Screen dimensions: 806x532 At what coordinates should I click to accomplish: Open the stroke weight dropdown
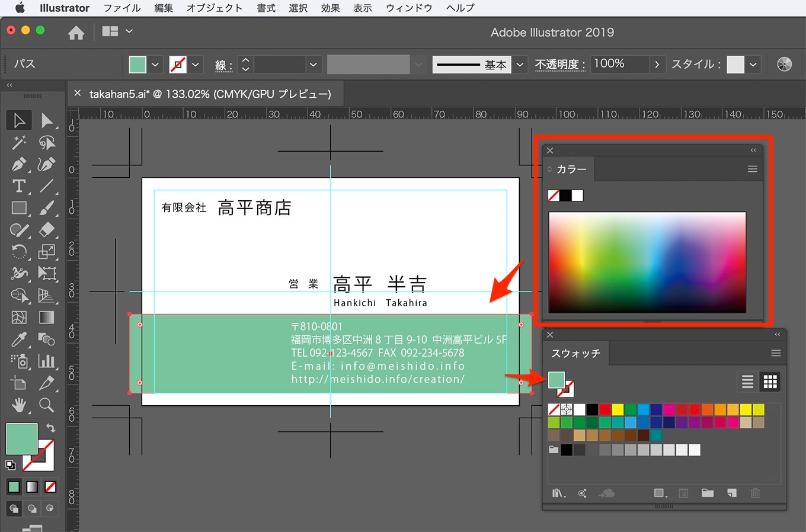(314, 65)
